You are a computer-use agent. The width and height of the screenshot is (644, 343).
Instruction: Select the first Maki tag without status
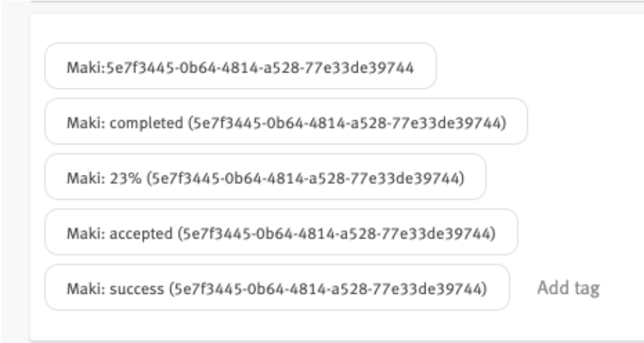pos(240,66)
